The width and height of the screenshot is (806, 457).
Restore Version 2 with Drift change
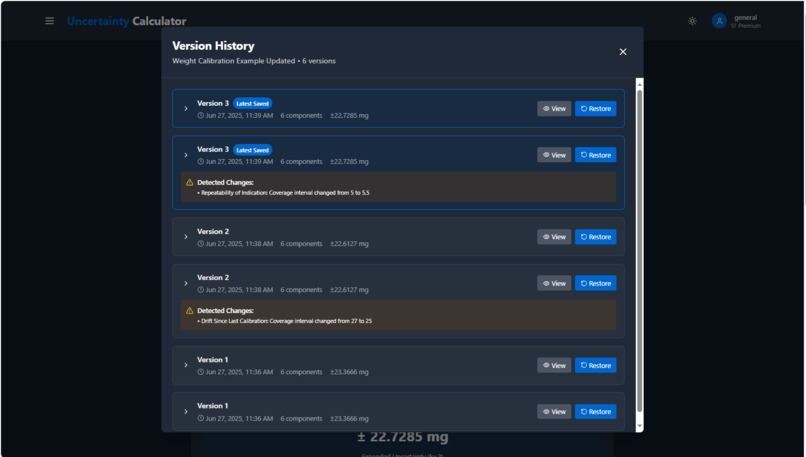(x=595, y=283)
